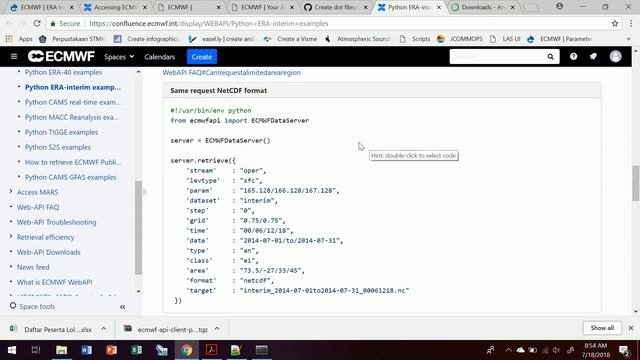This screenshot has width=640, height=360.
Task: Open Windows Start menu
Action: 12,350
